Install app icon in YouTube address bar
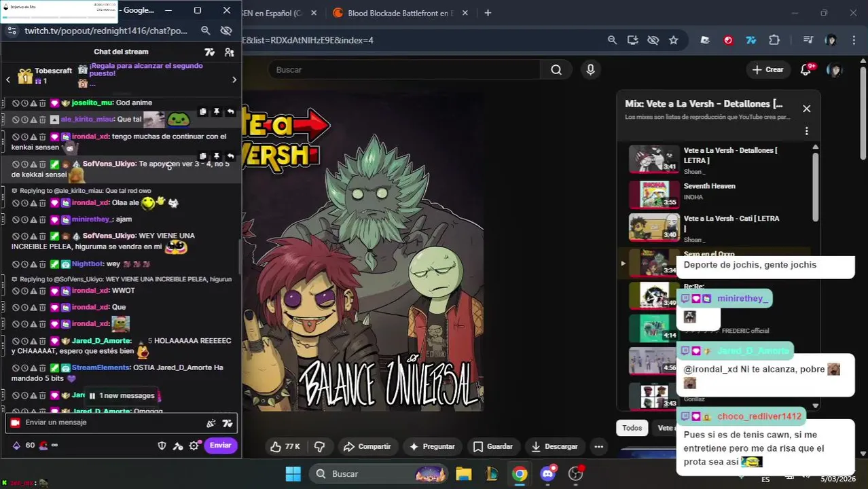The width and height of the screenshot is (868, 489). point(632,40)
